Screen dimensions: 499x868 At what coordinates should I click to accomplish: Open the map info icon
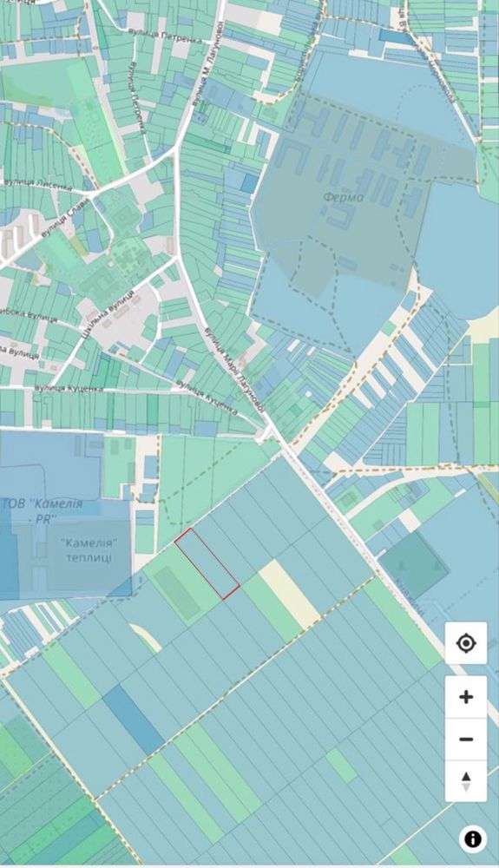point(472,838)
